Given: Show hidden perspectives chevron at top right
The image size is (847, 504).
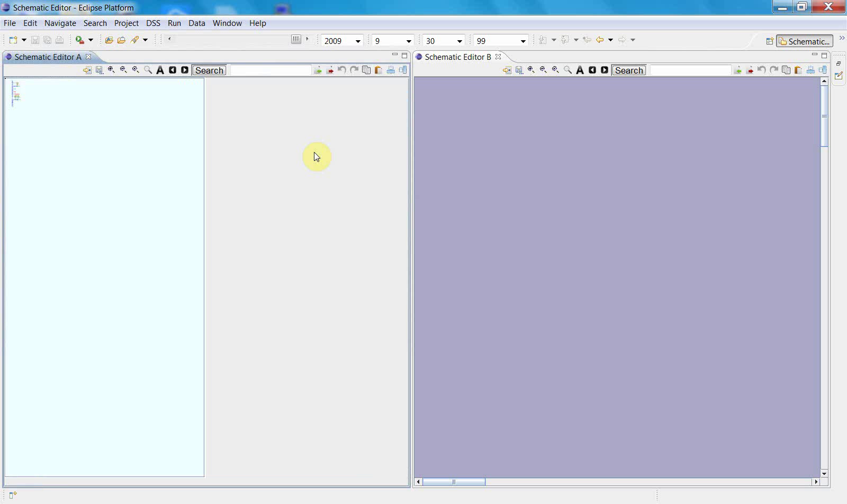Looking at the screenshot, I should (842, 38).
